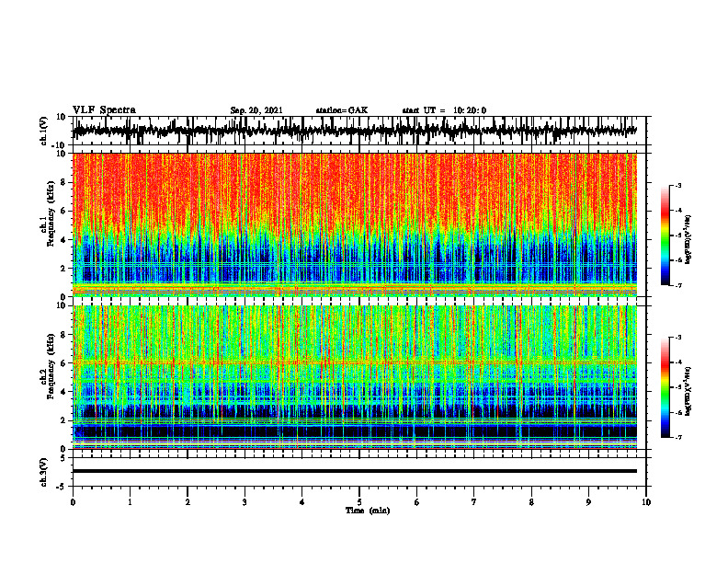Click the "VLF Spectra" plot title

coord(104,110)
